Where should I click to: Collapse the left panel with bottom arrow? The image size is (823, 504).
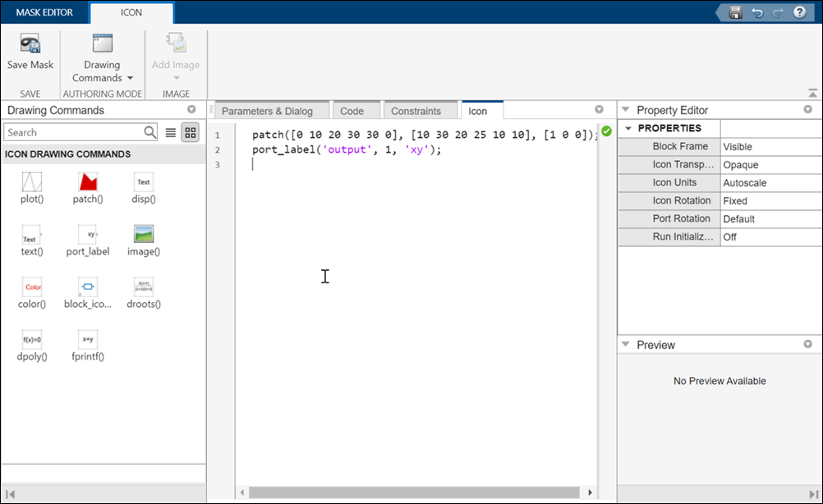click(10, 494)
